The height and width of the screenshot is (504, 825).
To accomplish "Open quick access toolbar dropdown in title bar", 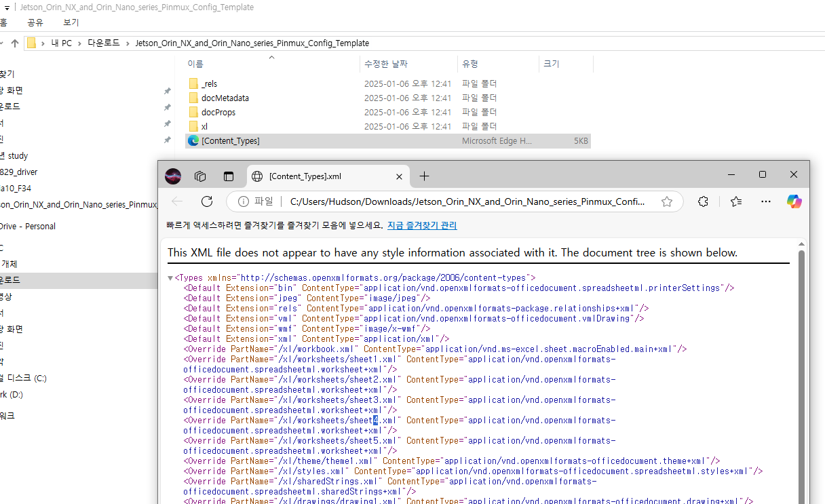I will 6,7.
